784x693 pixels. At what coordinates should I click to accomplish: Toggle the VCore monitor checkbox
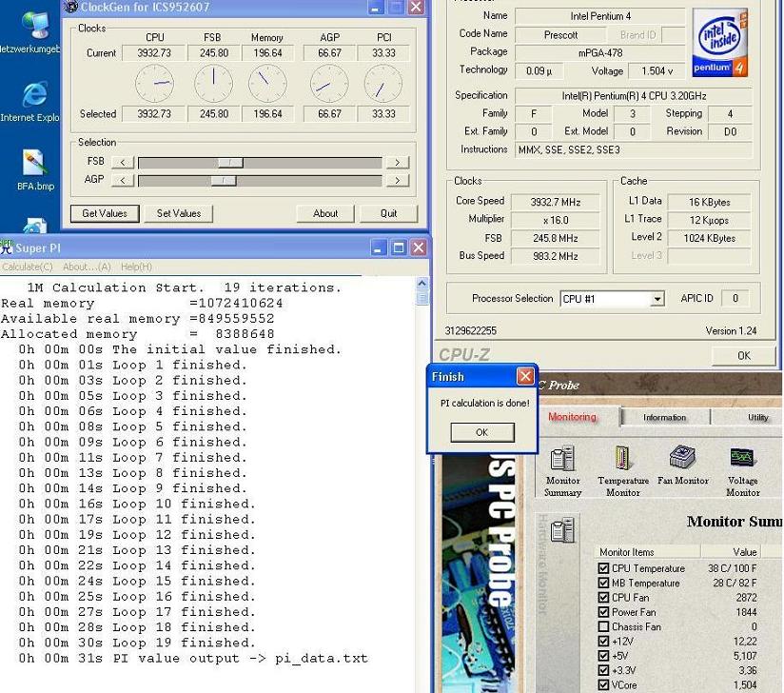point(603,684)
